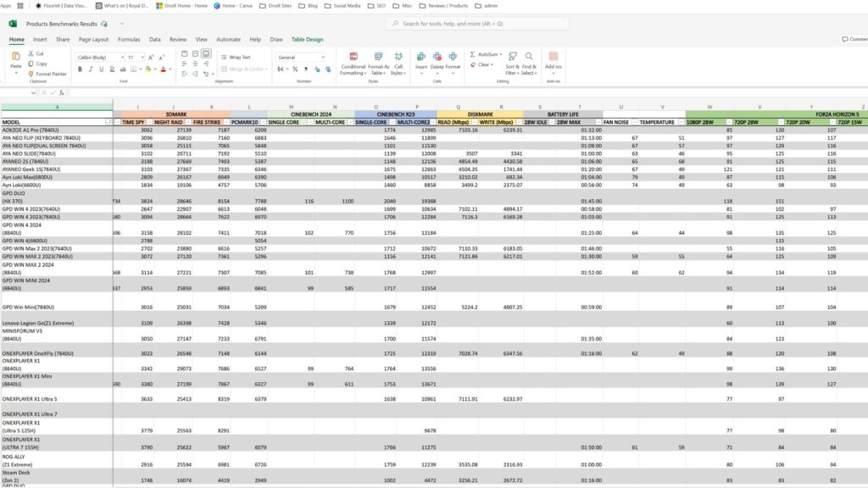Open the TIME SPY column filter dropdown
This screenshot has height=488, width=868.
tap(149, 122)
